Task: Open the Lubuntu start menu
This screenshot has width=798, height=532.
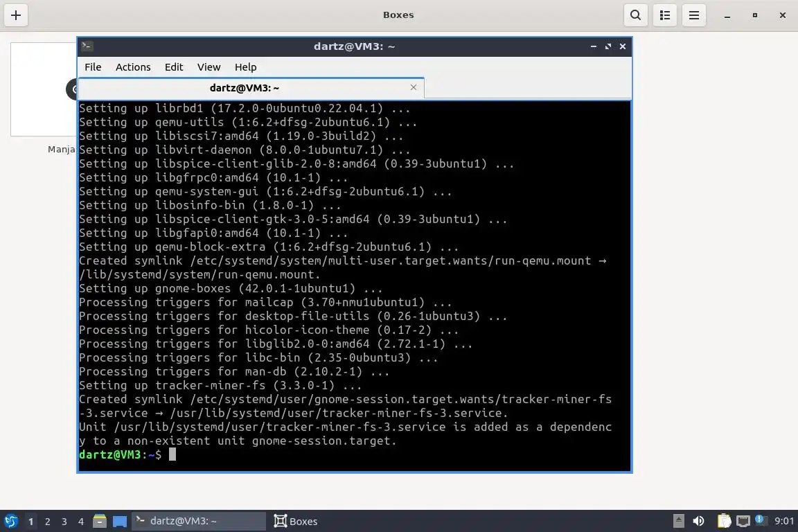Action: pos(10,522)
